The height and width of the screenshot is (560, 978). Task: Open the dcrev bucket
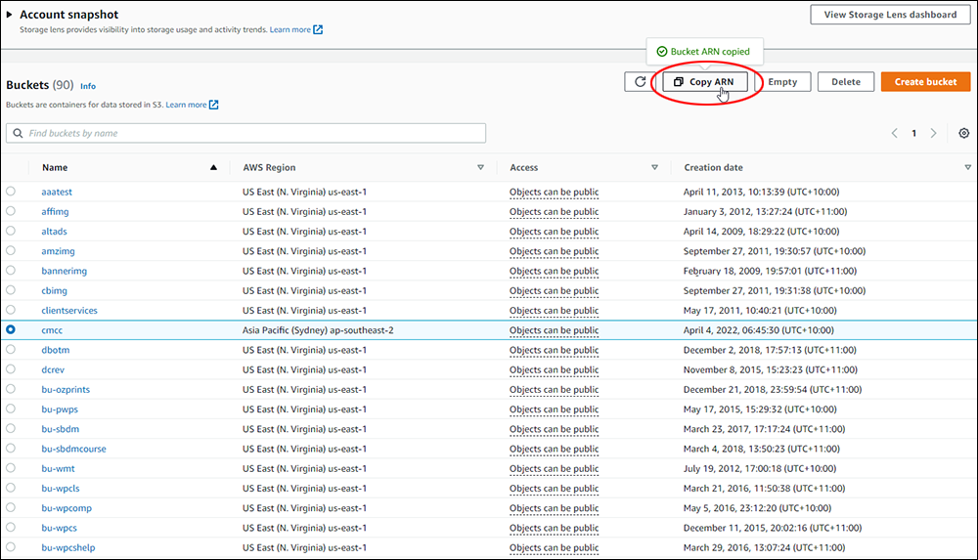53,369
